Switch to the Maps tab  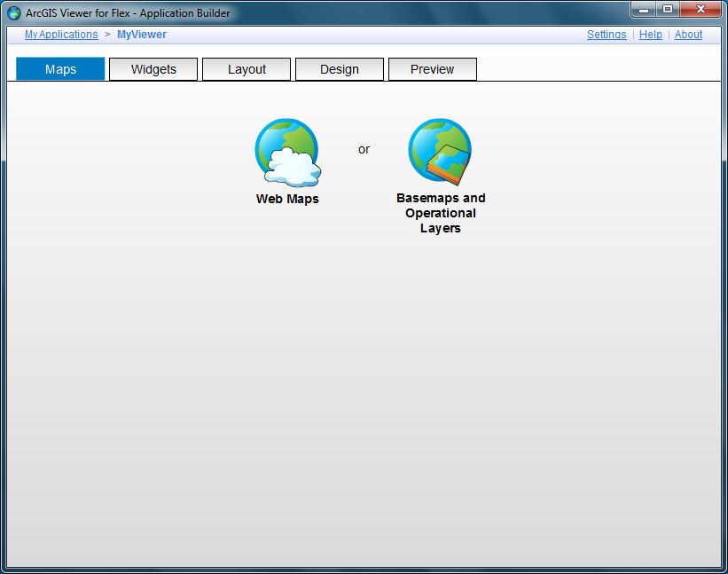pos(60,69)
